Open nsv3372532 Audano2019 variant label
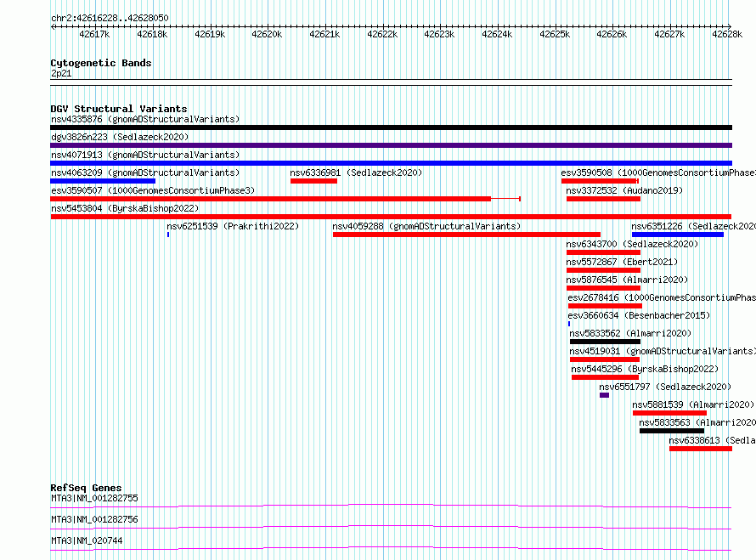Screen dimensions: 756x560 click(624, 190)
